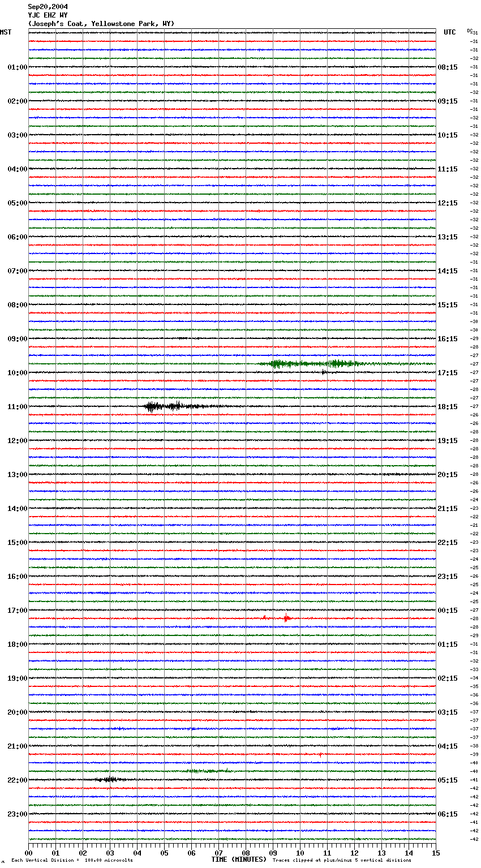Select the 20:00 MST hour label

(17, 712)
